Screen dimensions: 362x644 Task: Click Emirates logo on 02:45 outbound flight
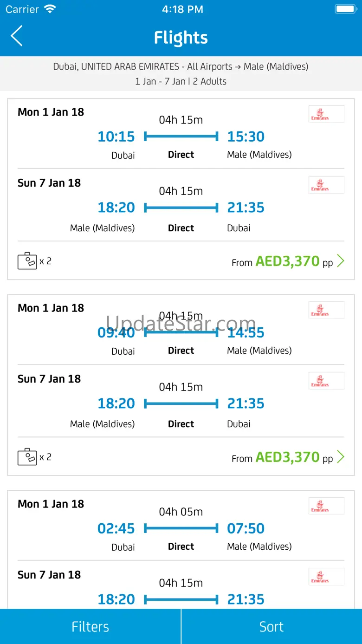326,506
